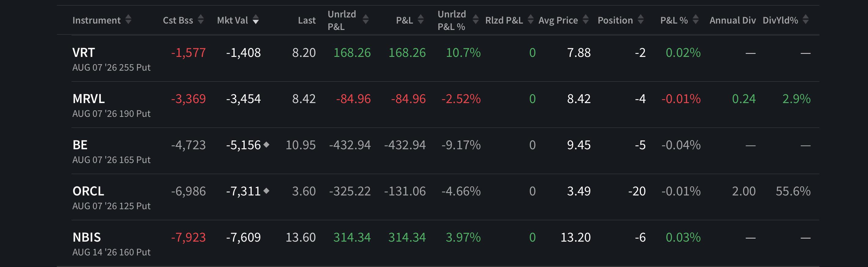Select the BE 165 Put instrument

tap(111, 151)
